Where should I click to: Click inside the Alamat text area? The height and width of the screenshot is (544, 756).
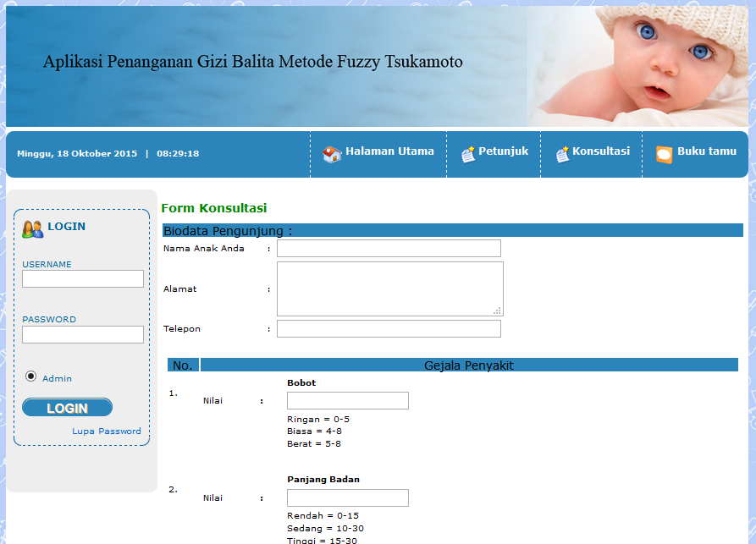pyautogui.click(x=390, y=289)
